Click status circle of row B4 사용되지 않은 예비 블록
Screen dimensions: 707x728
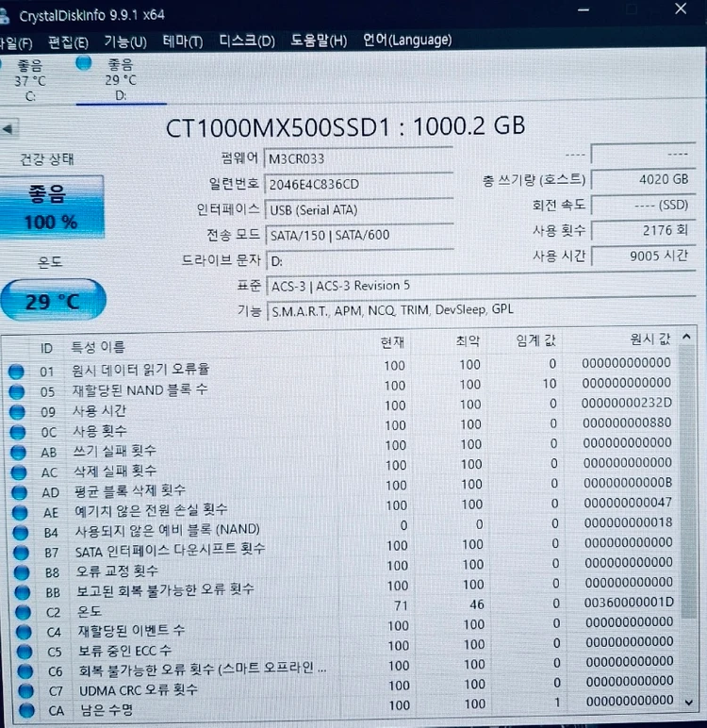(x=21, y=533)
